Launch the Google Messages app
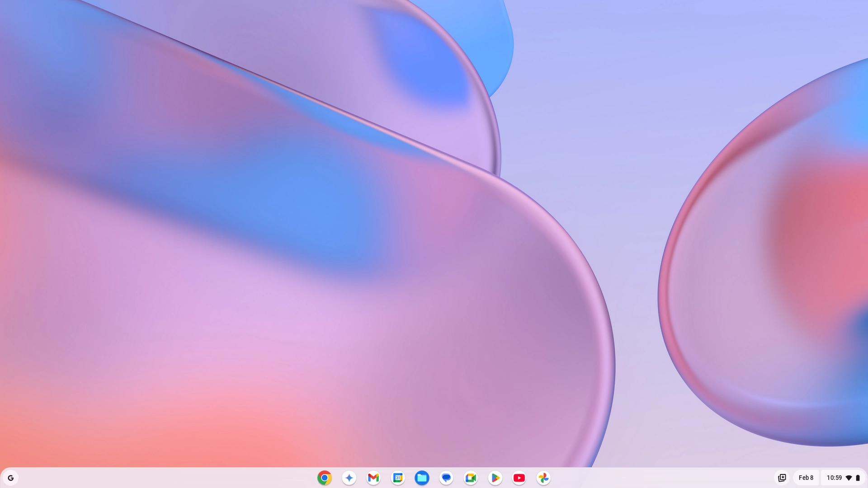Screen dimensions: 868x488 pyautogui.click(x=446, y=478)
